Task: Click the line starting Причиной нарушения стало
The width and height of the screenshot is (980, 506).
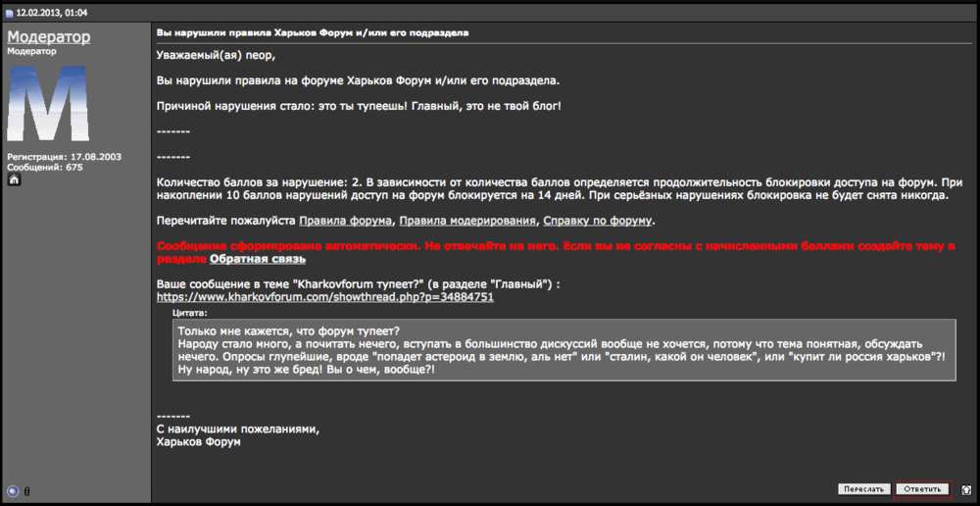Action: [x=359, y=106]
